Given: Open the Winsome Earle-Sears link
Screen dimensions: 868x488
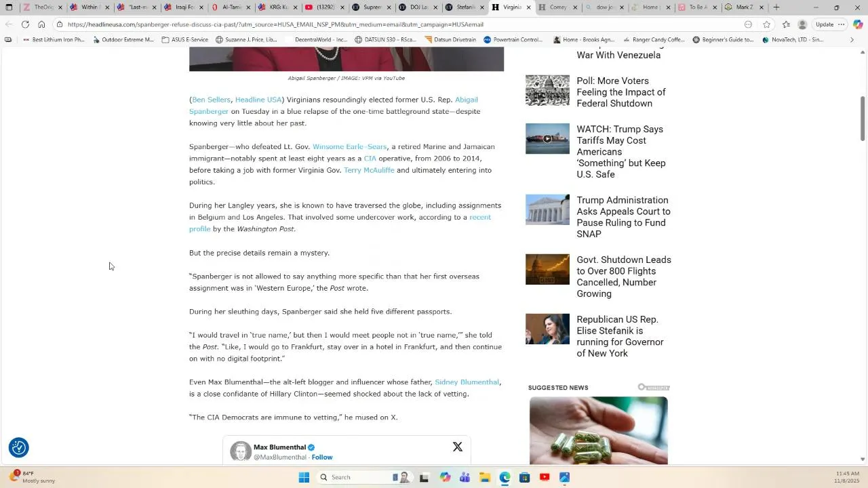Looking at the screenshot, I should point(349,146).
